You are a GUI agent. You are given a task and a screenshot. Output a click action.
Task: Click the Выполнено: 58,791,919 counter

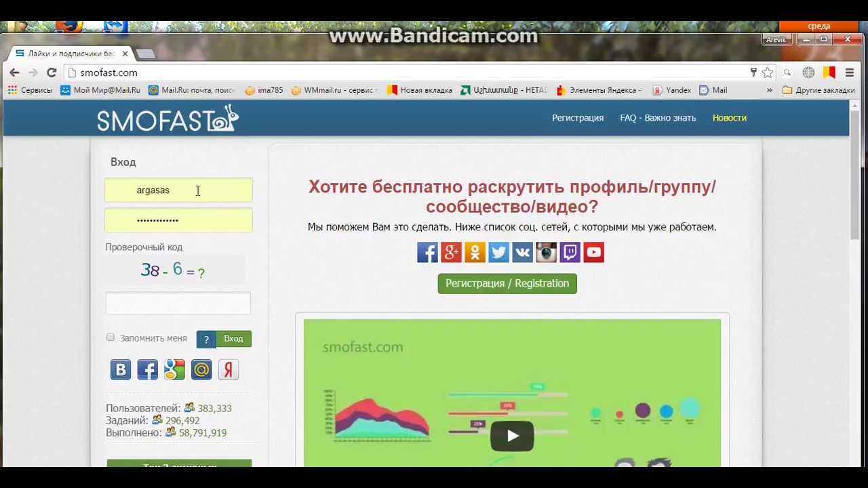166,432
